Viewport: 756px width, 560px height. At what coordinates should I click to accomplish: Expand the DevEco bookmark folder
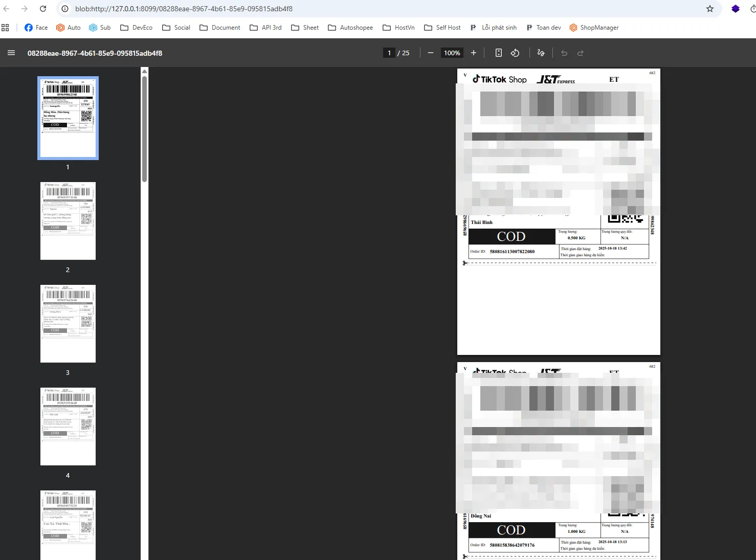[136, 28]
